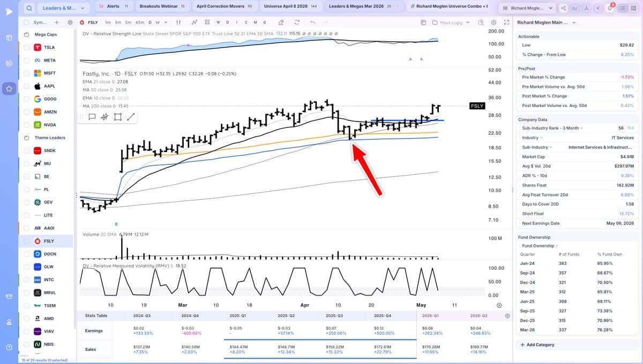Select the candlestick measure drawing tool
This screenshot has width=643, height=364.
click(x=104, y=117)
